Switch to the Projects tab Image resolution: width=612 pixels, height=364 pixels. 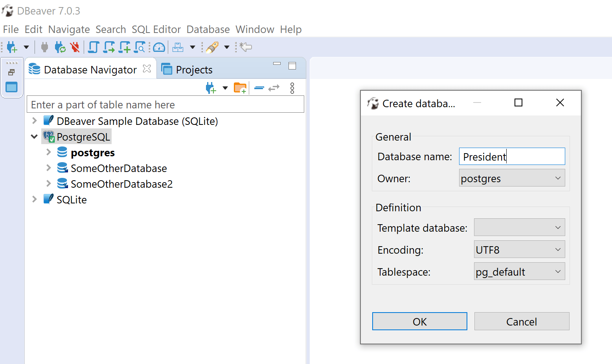tap(193, 70)
